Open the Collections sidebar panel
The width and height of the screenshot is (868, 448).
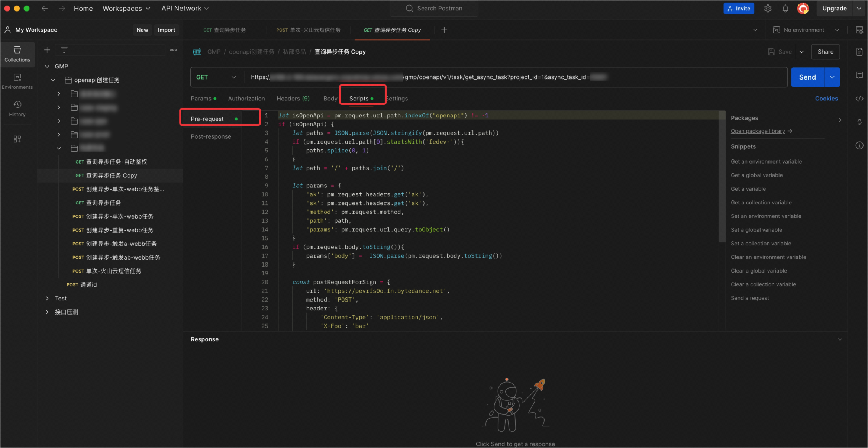(x=17, y=54)
